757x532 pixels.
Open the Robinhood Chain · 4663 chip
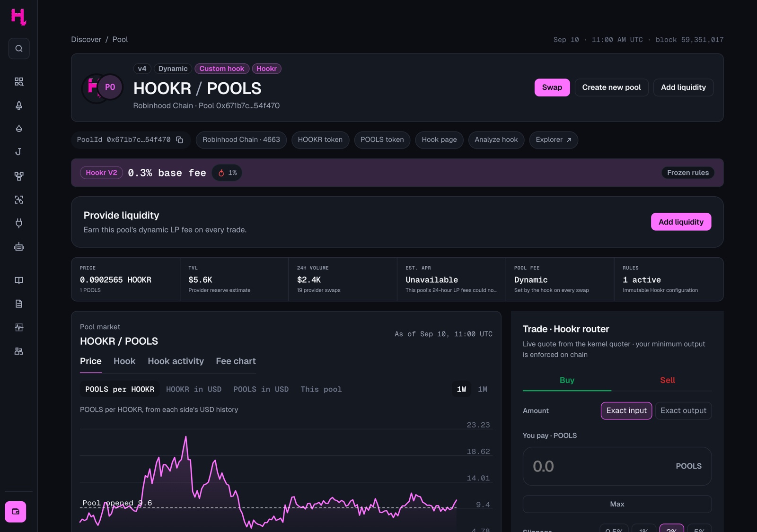(x=241, y=140)
